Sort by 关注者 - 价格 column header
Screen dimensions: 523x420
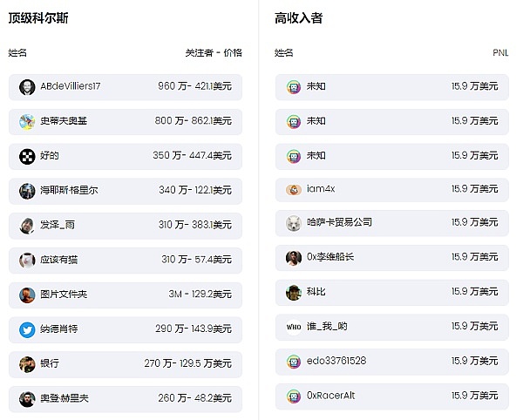214,53
